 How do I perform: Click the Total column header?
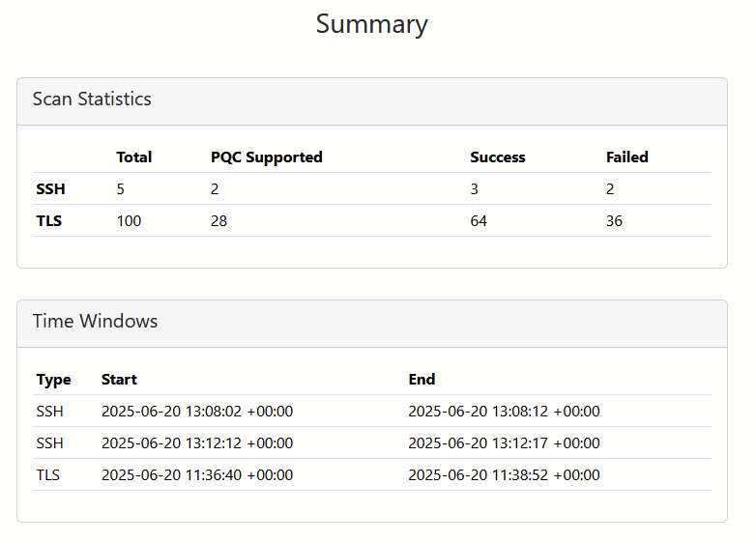tap(133, 157)
